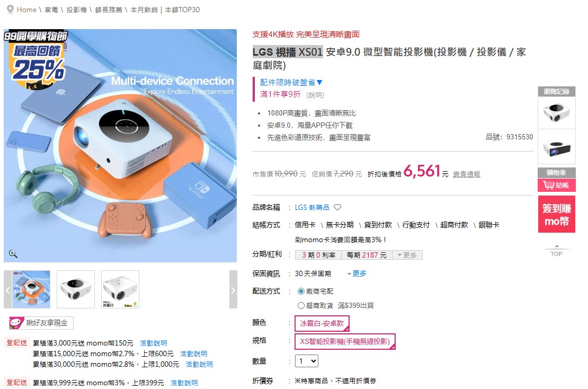Click the location pin icon beside Home
The image size is (588, 389).
point(11,10)
